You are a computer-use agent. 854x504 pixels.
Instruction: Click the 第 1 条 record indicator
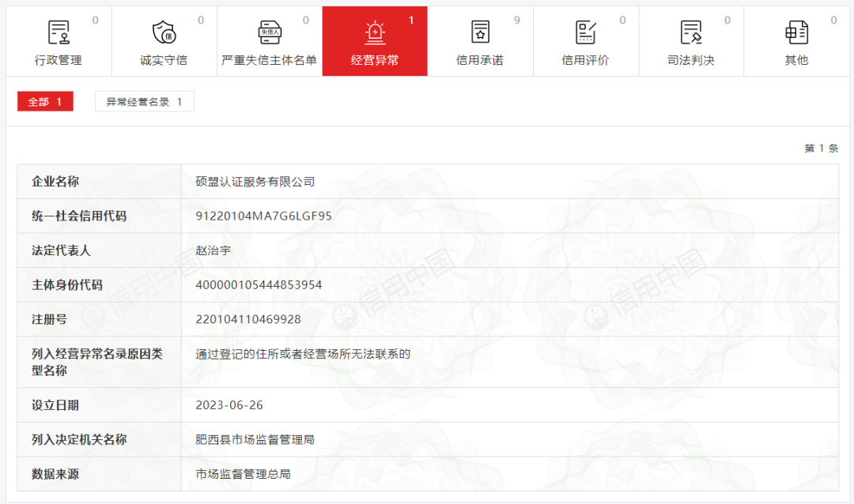tap(822, 147)
